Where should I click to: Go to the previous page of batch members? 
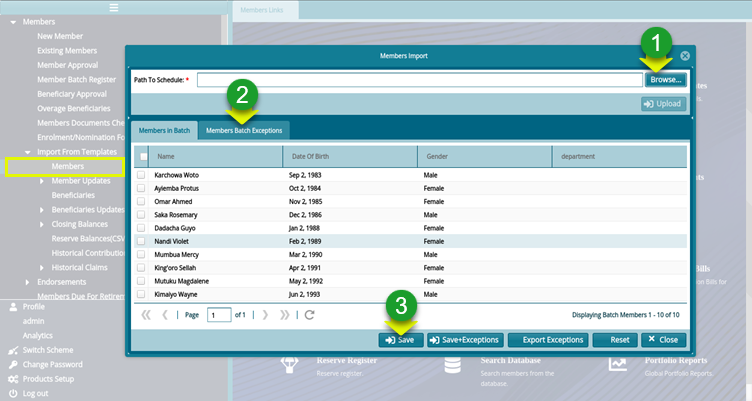click(x=164, y=315)
